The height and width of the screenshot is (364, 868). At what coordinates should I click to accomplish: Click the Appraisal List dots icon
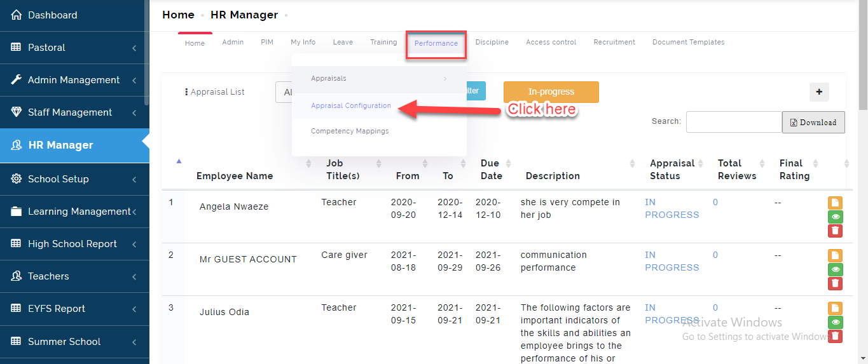click(186, 92)
